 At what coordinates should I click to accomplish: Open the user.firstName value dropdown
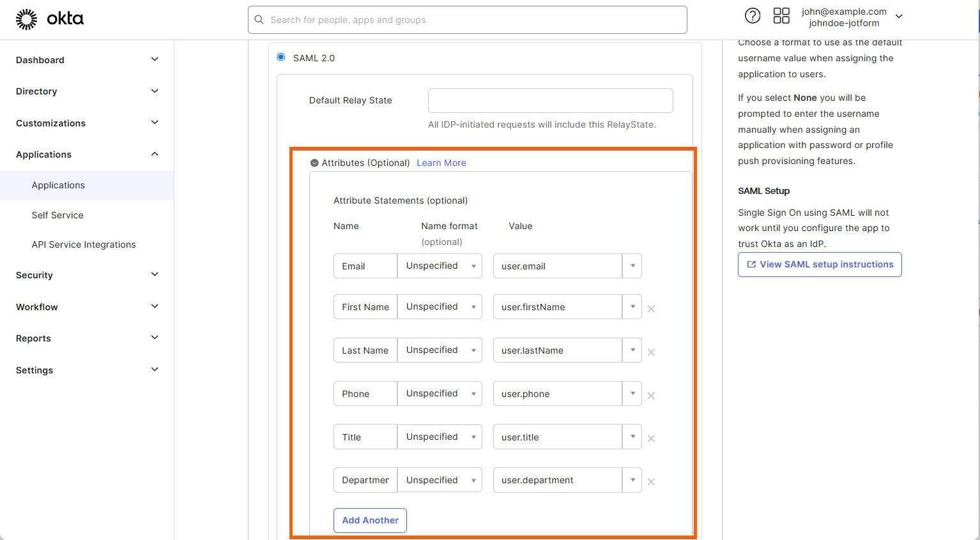(632, 307)
